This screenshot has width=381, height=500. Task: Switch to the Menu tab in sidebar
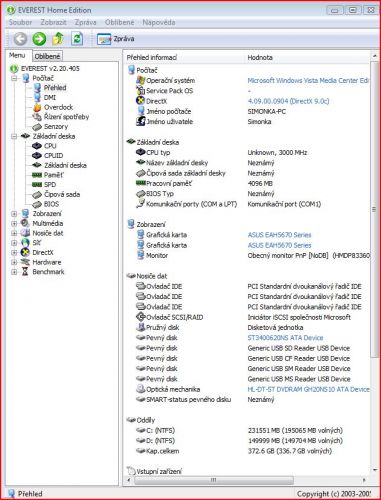(x=17, y=55)
